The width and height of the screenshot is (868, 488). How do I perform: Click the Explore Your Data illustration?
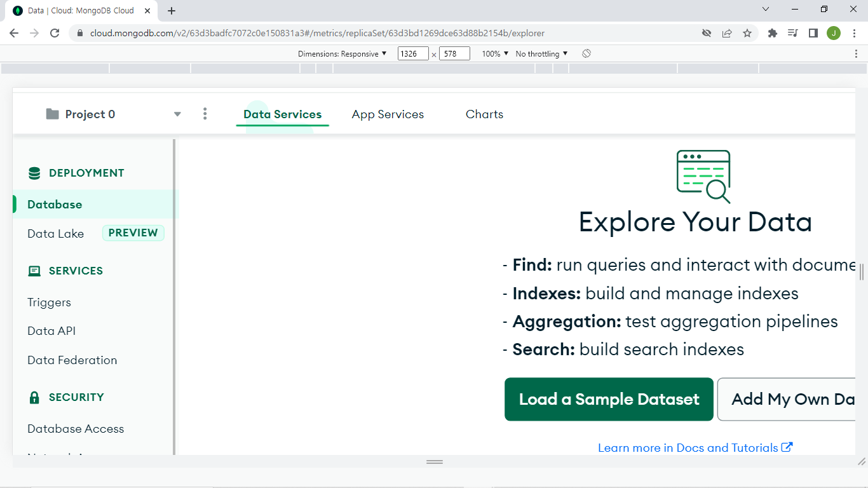(703, 177)
